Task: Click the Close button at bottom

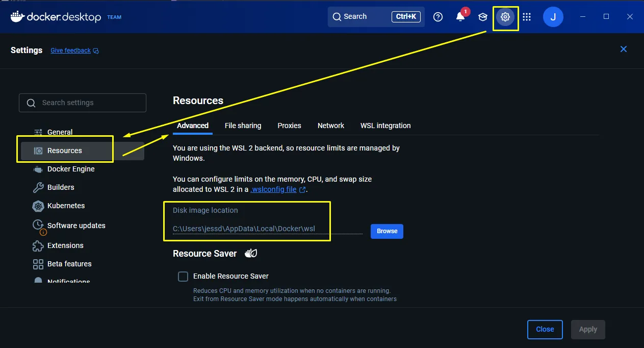Action: click(545, 330)
